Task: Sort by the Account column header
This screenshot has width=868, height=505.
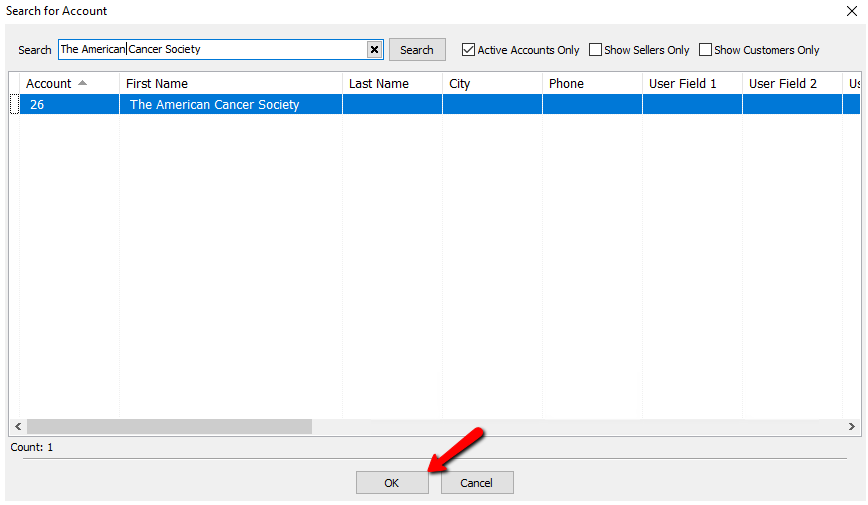Action: tap(69, 84)
